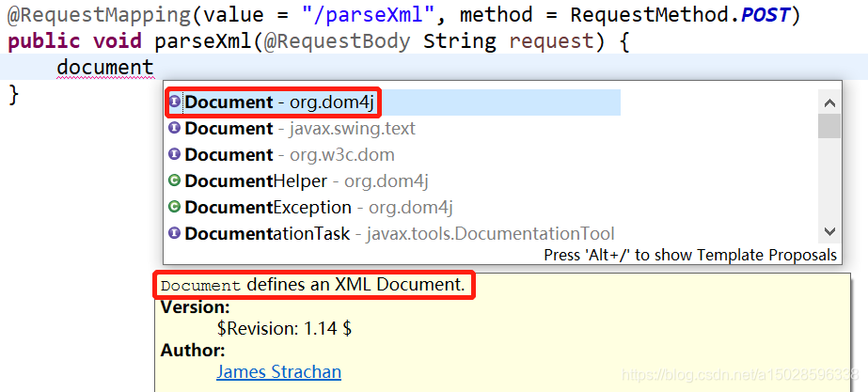Click class icon beside DocumentException
Viewport: 868px width, 392px height.
tap(174, 207)
